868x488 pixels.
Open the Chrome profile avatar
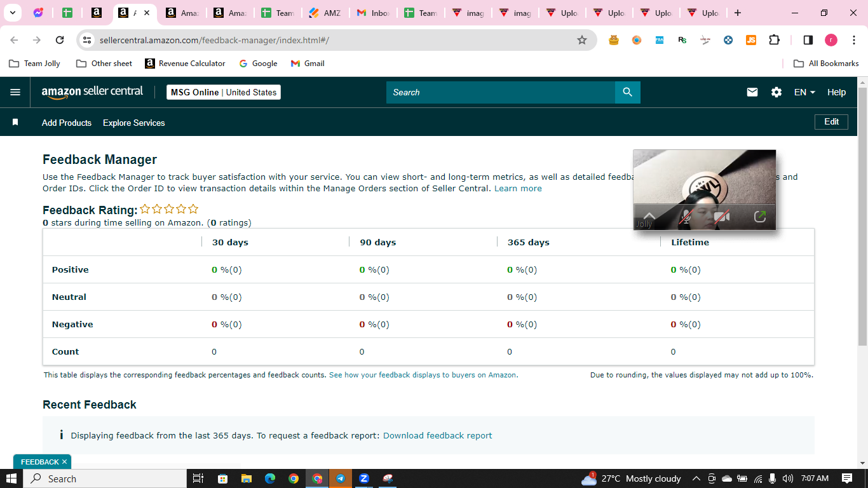point(831,40)
